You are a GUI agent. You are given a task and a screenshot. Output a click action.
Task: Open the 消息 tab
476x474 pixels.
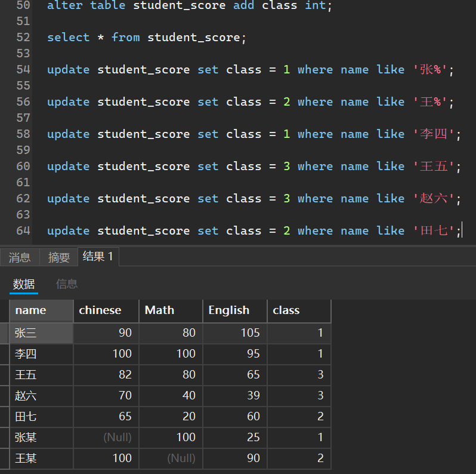(20, 257)
